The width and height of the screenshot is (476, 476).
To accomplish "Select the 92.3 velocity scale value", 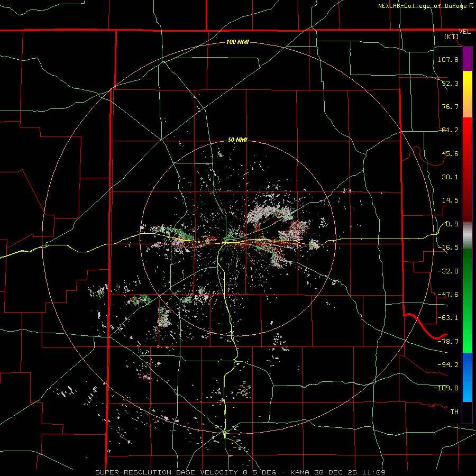I will [x=450, y=83].
